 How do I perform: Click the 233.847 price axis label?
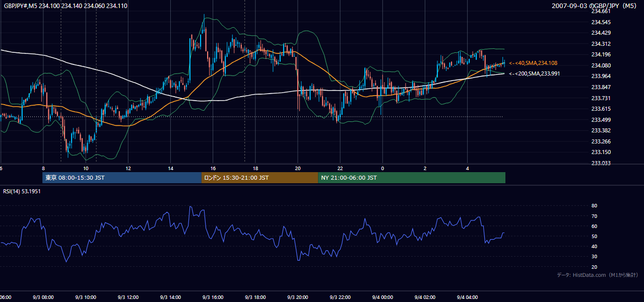(x=601, y=87)
